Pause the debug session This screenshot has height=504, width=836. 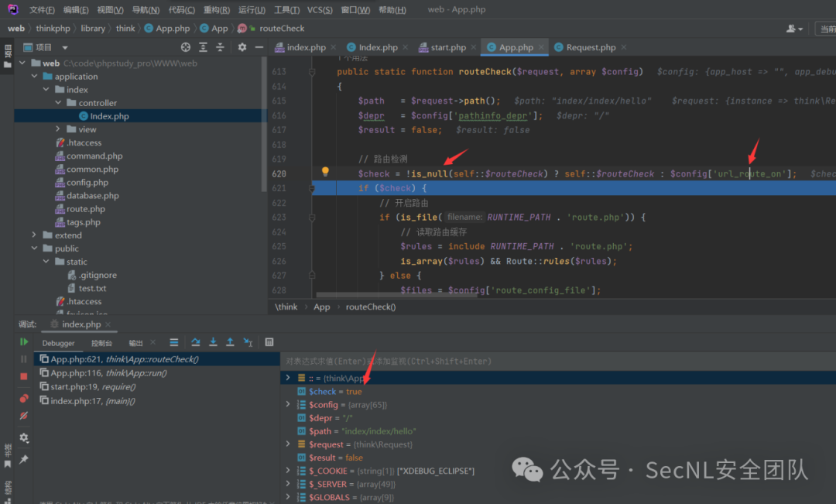(23, 359)
